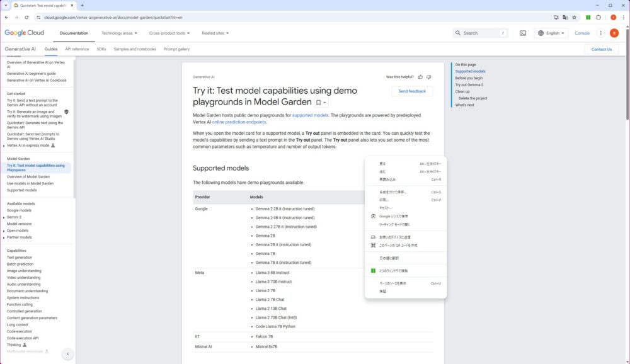Viewport: 630px width, 364px height.
Task: Activate Cloud Shell terminal icon
Action: coord(523,33)
